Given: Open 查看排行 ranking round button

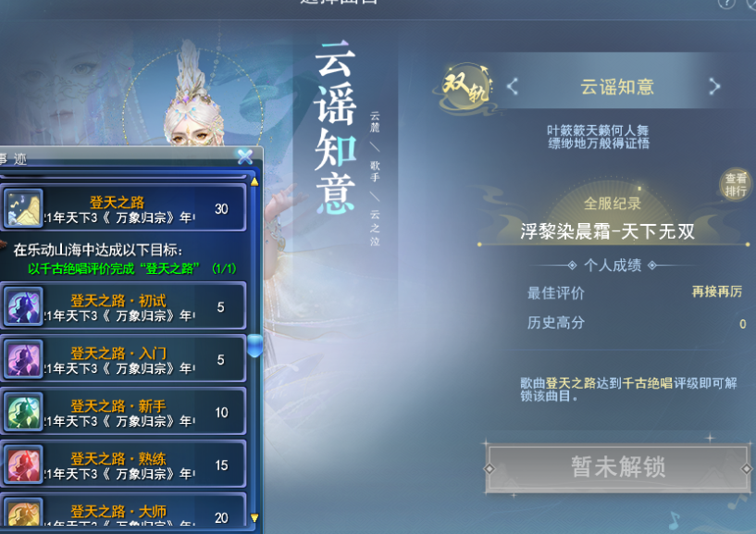Looking at the screenshot, I should coord(736,184).
